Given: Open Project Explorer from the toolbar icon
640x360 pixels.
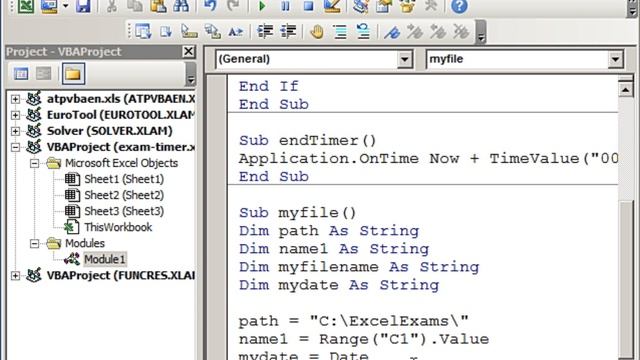Looking at the screenshot, I should coord(361,6).
